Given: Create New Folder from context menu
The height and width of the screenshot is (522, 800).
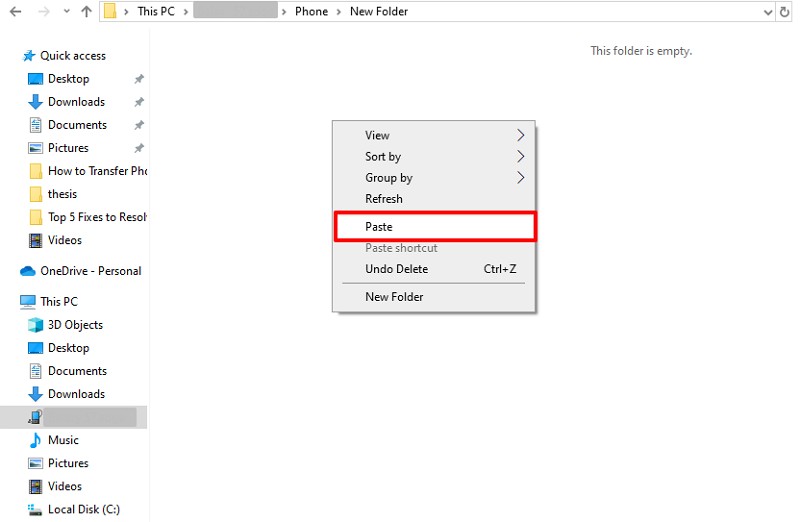Looking at the screenshot, I should (394, 297).
